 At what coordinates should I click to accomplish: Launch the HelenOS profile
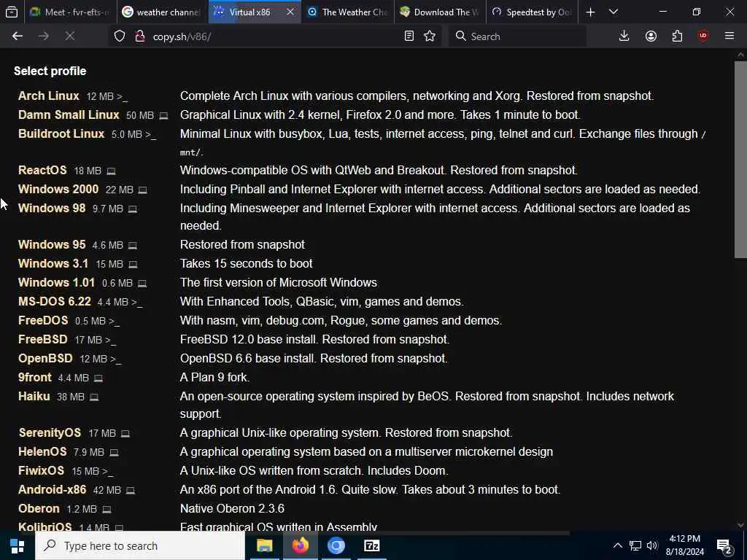coord(42,452)
